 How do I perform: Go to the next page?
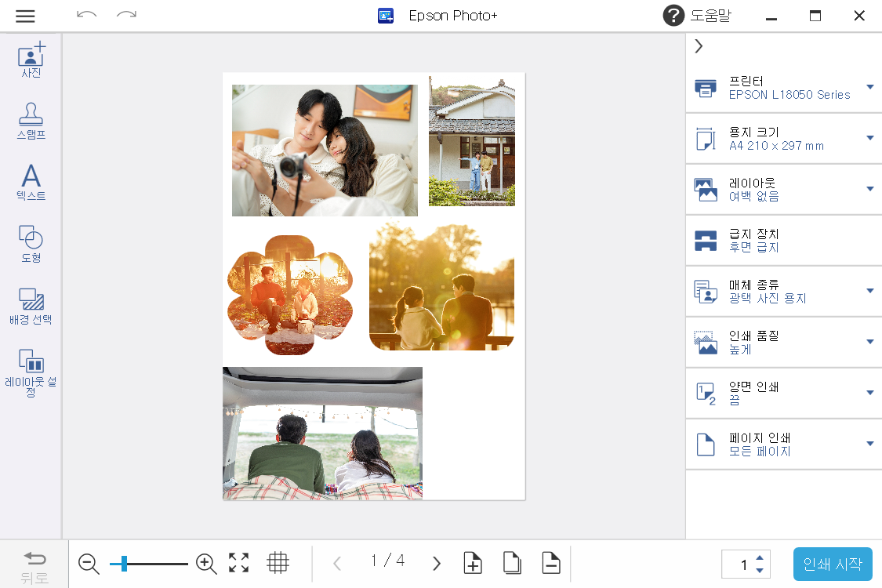(437, 563)
